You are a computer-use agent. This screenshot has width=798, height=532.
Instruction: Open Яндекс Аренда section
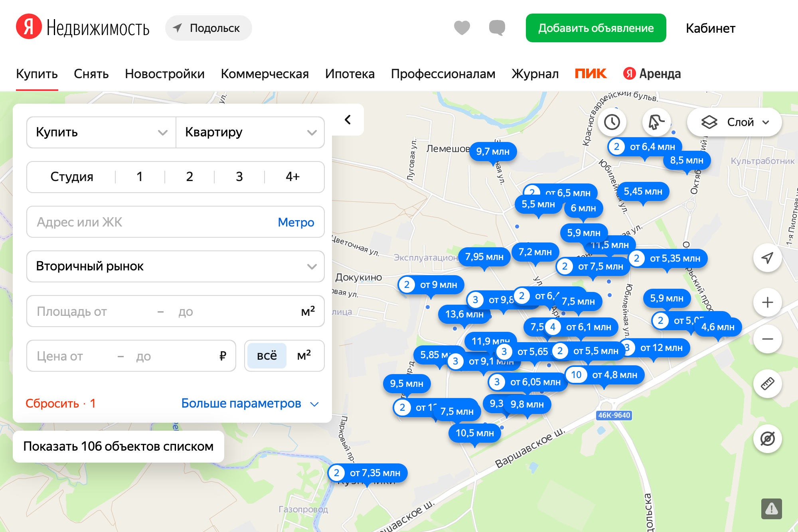(652, 73)
